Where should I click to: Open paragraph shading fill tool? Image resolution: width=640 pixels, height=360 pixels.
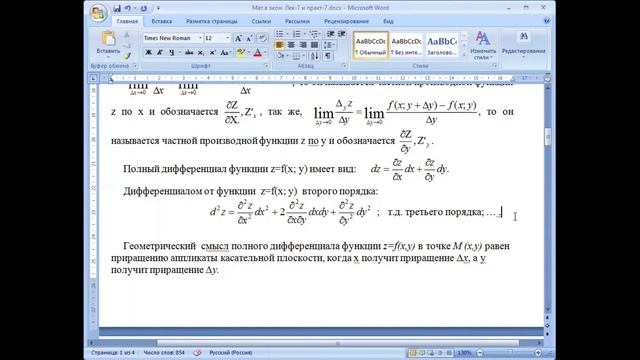(x=280, y=56)
